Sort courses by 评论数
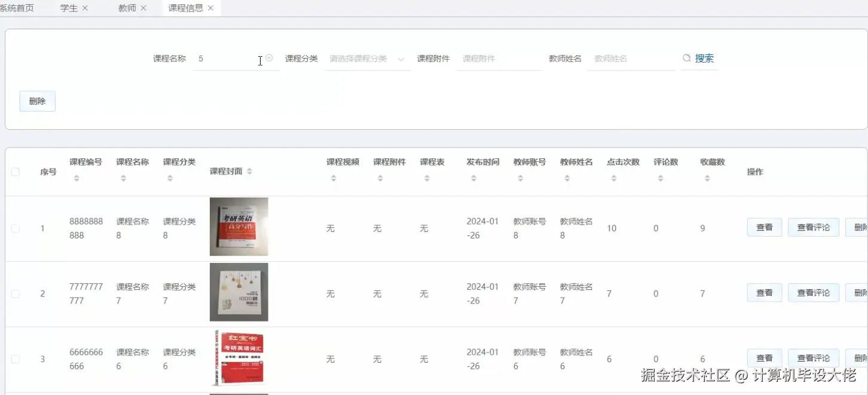868x395 pixels. (660, 178)
